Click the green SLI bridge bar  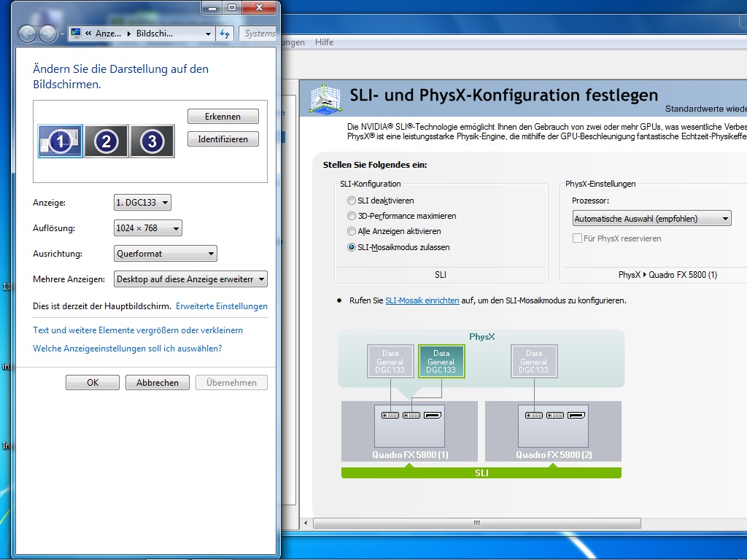tap(481, 472)
